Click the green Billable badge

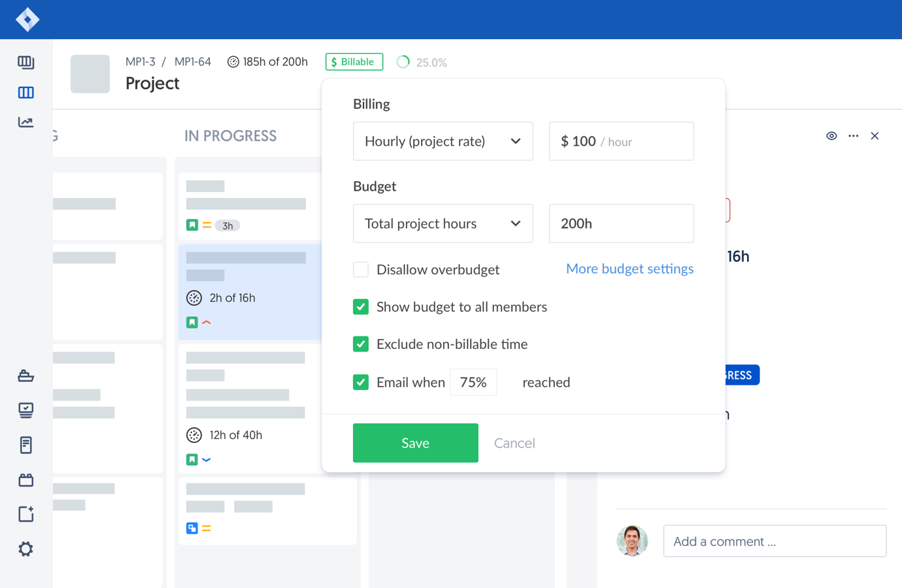point(354,61)
